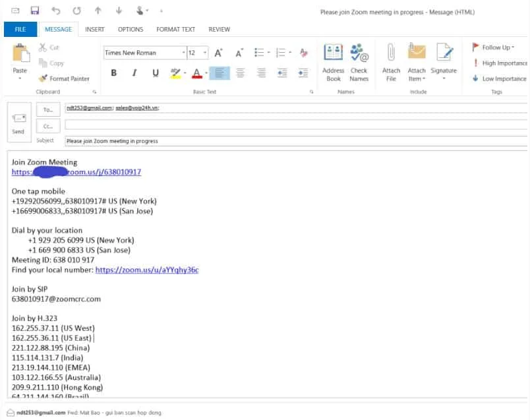The height and width of the screenshot is (420, 530).
Task: Mark the message as High Importance
Action: pyautogui.click(x=500, y=63)
